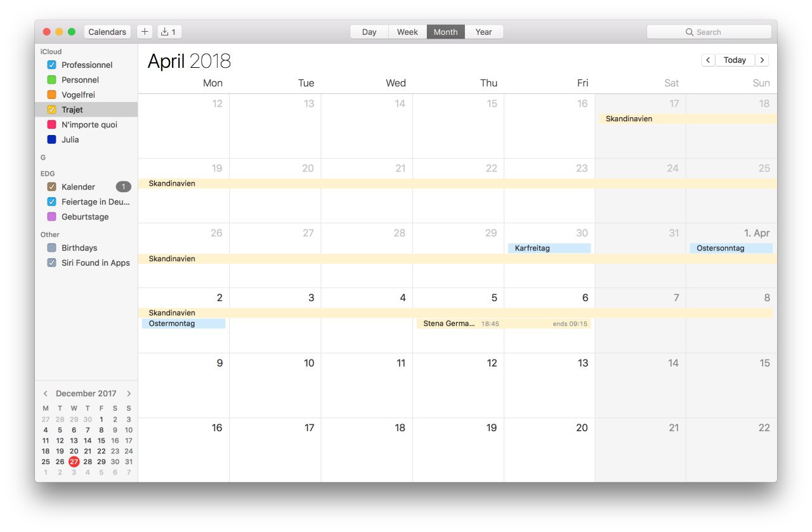Show previous month in mini calendar
812x532 pixels.
pos(46,394)
